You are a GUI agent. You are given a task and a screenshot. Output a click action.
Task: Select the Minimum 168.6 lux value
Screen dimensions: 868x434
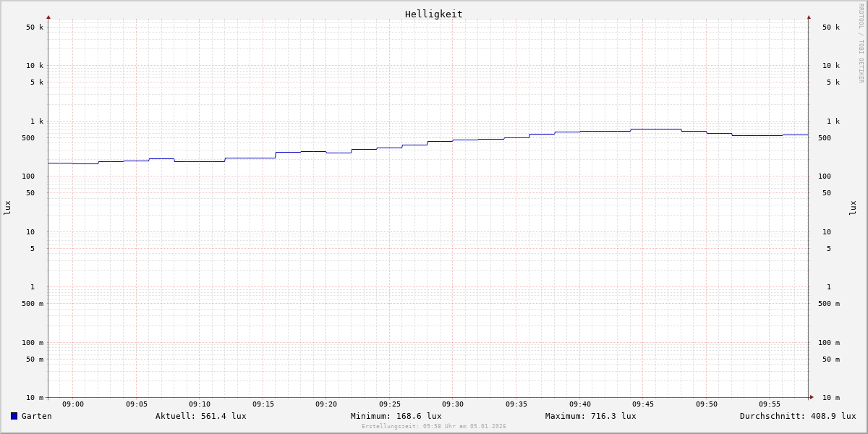coord(396,416)
